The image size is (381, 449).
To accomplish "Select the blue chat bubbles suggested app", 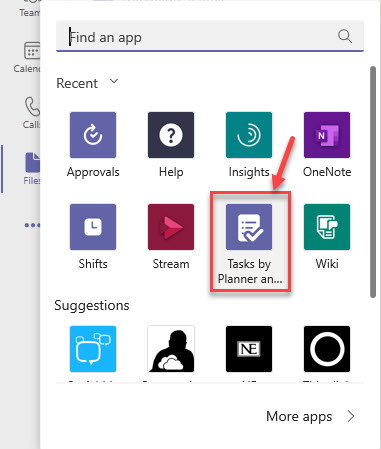I will [x=93, y=349].
